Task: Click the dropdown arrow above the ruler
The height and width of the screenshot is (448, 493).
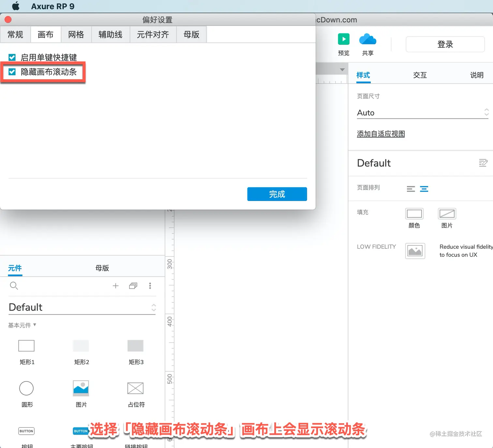Action: [342, 70]
